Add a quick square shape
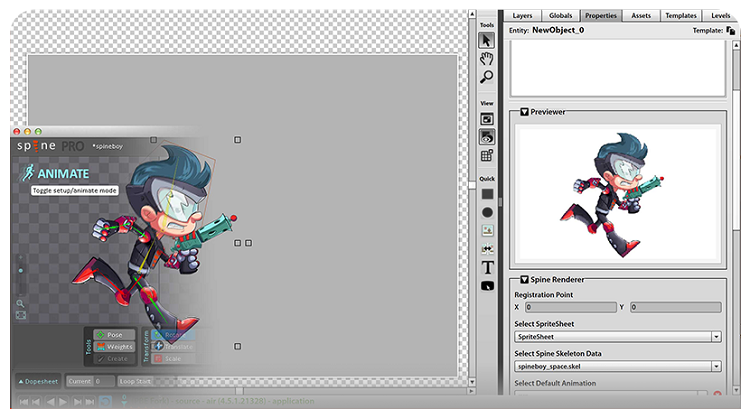750x409 pixels. [487, 194]
